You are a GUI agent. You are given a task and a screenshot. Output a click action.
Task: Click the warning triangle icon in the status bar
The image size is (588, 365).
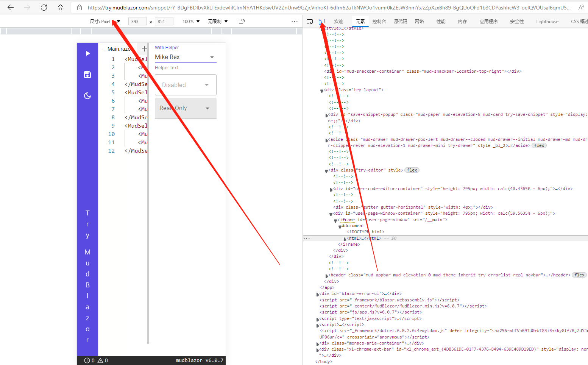click(x=100, y=360)
